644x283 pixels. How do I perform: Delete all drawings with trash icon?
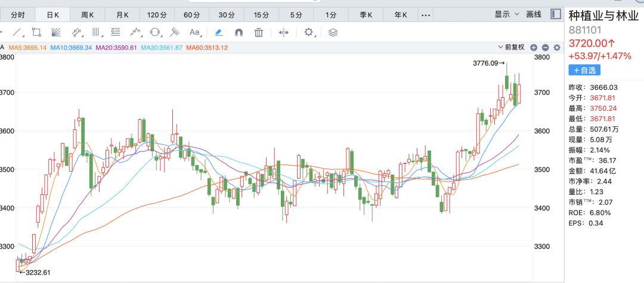click(x=259, y=32)
